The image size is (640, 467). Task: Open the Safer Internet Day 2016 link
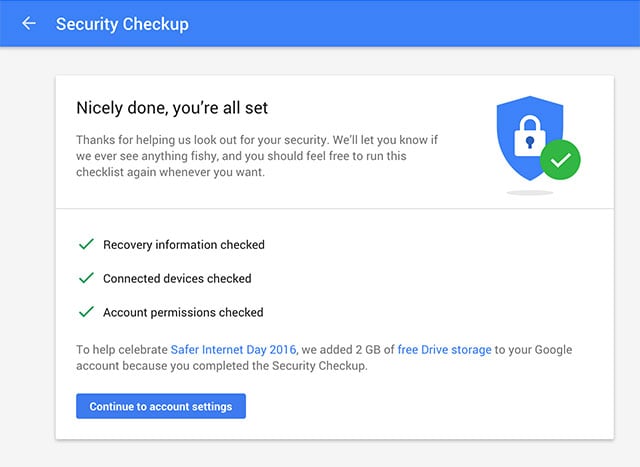tap(233, 349)
